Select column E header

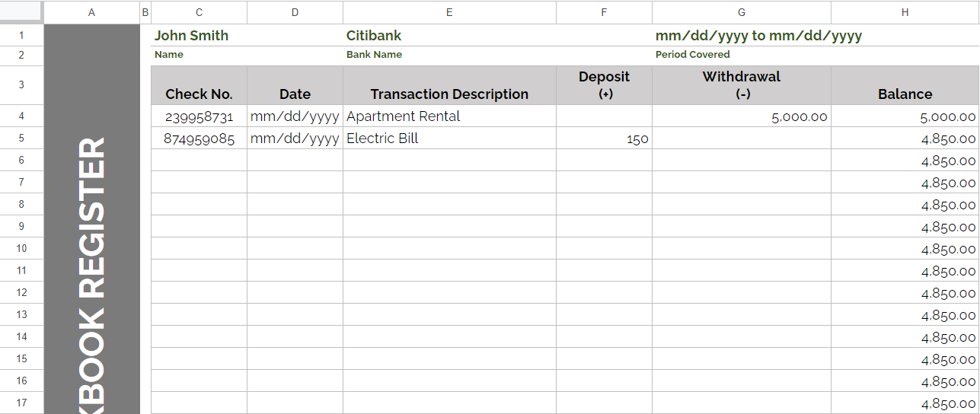[x=449, y=12]
